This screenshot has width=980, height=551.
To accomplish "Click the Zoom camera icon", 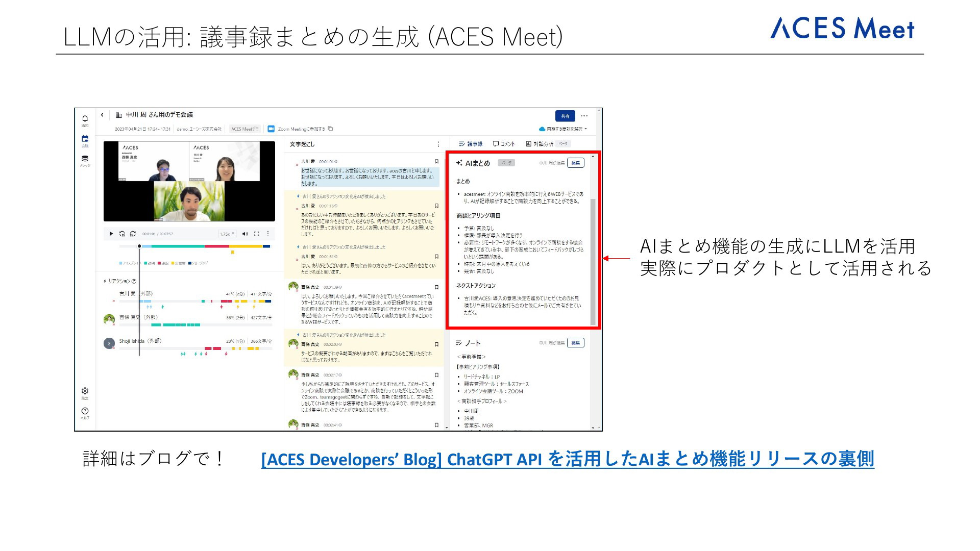I will coord(271,129).
